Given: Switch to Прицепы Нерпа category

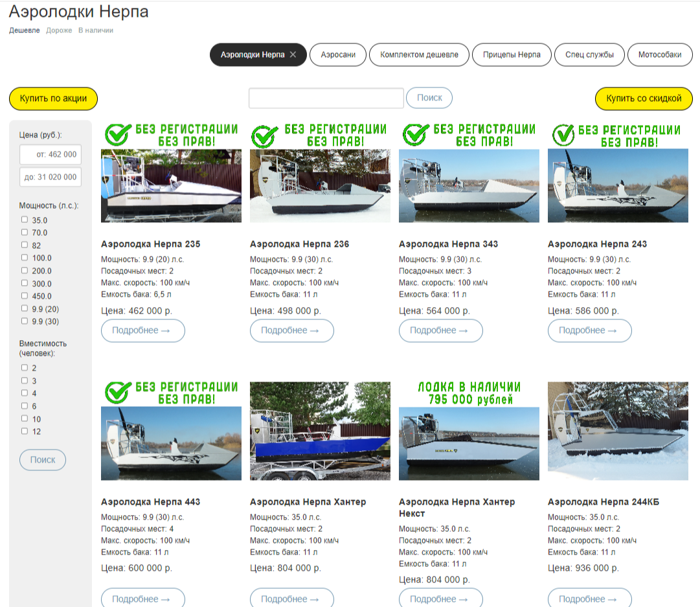Looking at the screenshot, I should click(x=512, y=54).
